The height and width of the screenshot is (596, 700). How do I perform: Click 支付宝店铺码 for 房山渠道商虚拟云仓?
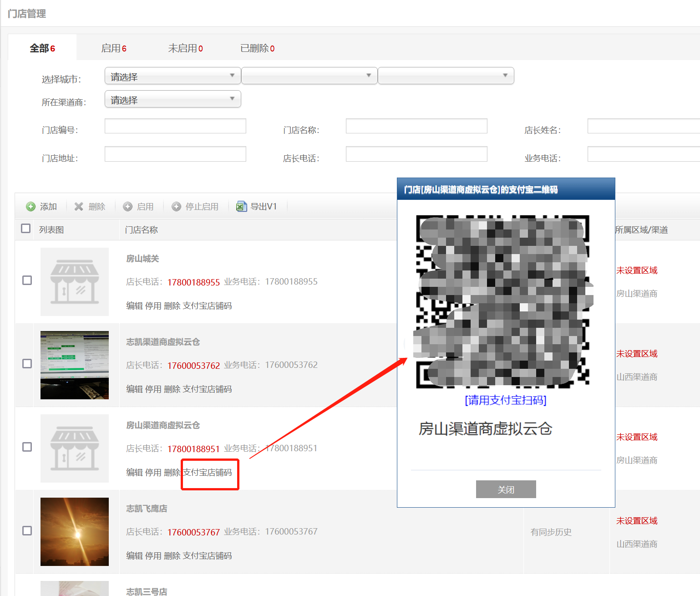[208, 473]
